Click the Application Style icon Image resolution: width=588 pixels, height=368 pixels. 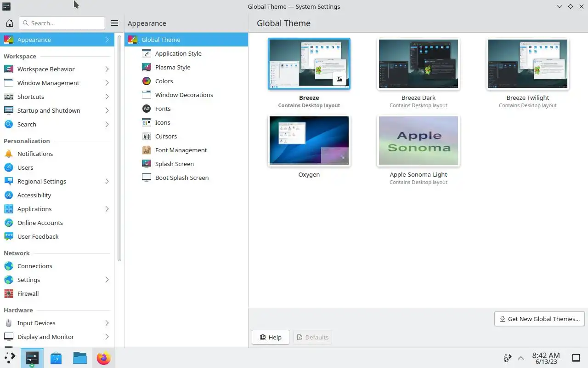click(147, 53)
